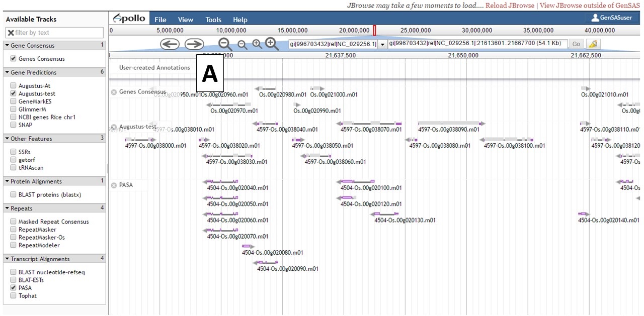Open the View menu
This screenshot has width=644, height=316.
point(185,20)
